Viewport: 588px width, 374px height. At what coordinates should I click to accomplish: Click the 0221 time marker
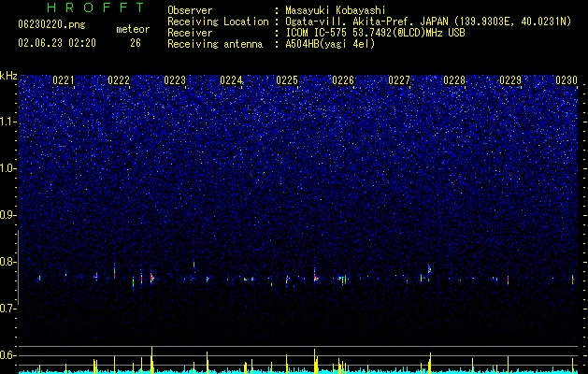(64, 80)
